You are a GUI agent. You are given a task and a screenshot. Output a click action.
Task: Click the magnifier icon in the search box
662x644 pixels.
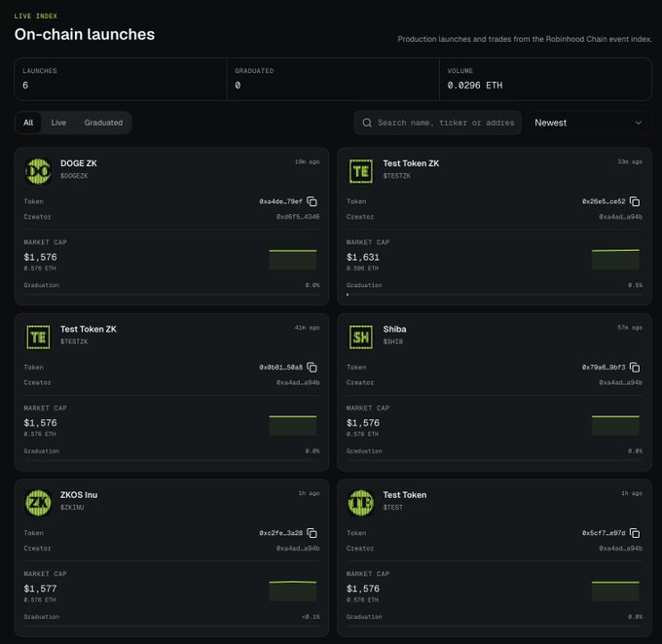[x=367, y=123]
